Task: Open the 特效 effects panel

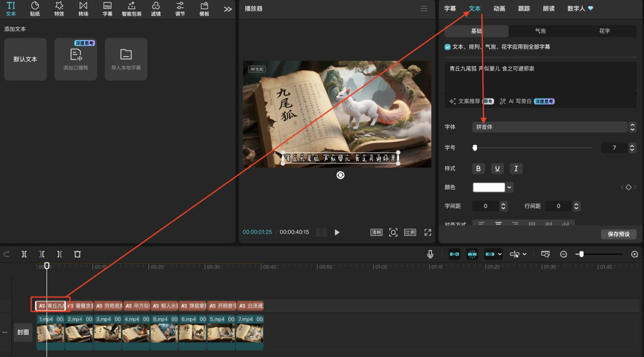Action: 59,8
